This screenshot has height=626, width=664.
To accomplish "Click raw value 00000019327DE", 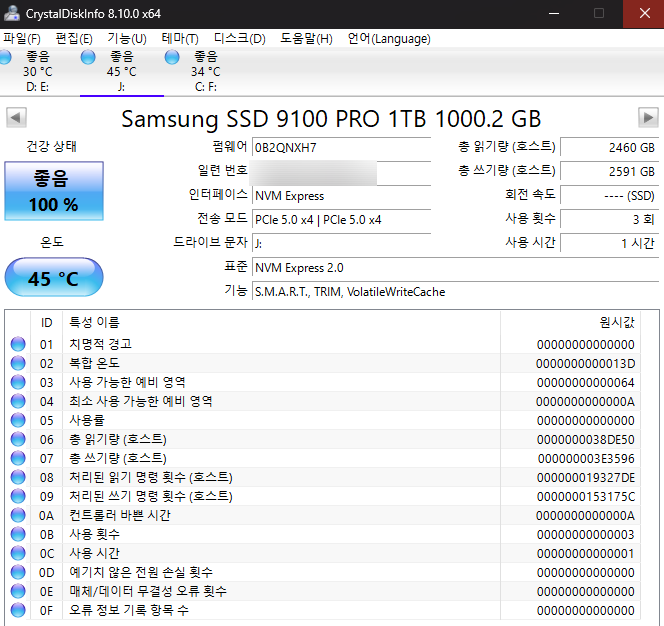I will (586, 478).
